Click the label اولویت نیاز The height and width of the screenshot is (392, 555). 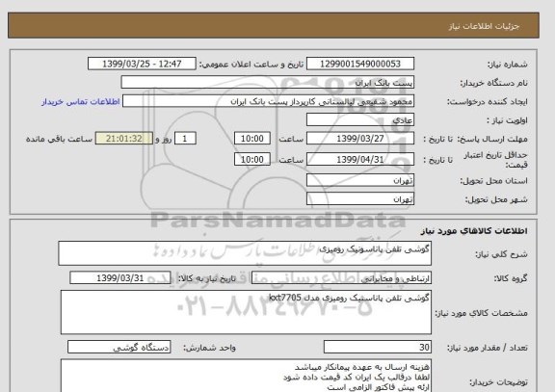pos(507,120)
